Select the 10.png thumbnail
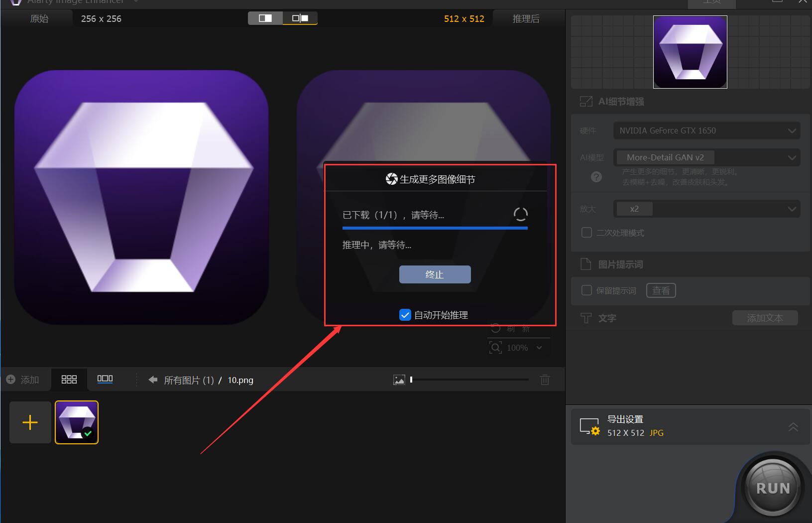This screenshot has width=812, height=523. [77, 422]
